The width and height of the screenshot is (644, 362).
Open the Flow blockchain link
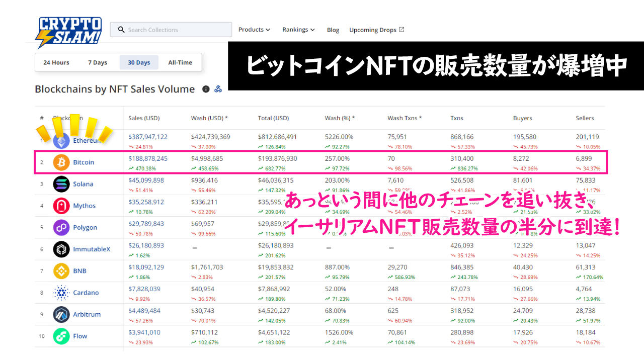click(x=80, y=336)
